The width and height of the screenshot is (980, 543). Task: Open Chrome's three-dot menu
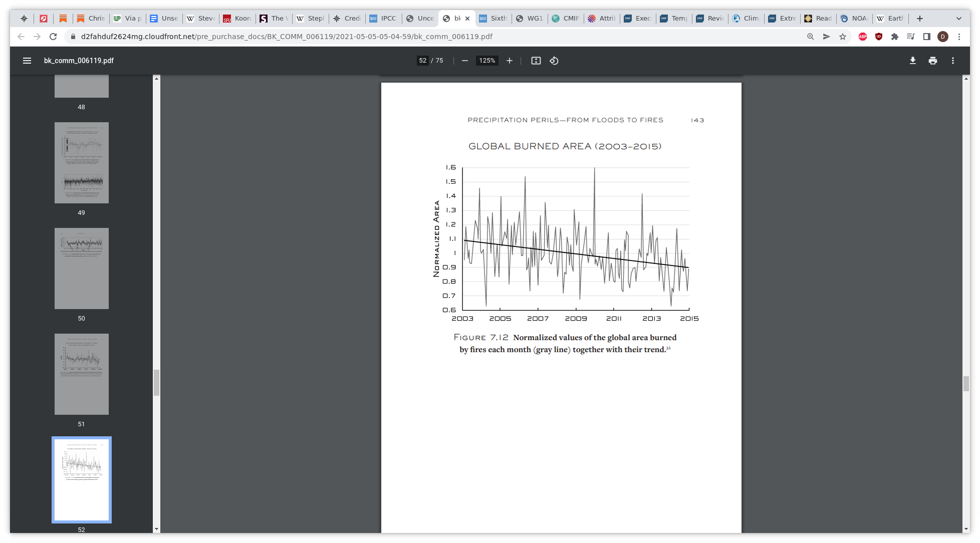click(959, 37)
